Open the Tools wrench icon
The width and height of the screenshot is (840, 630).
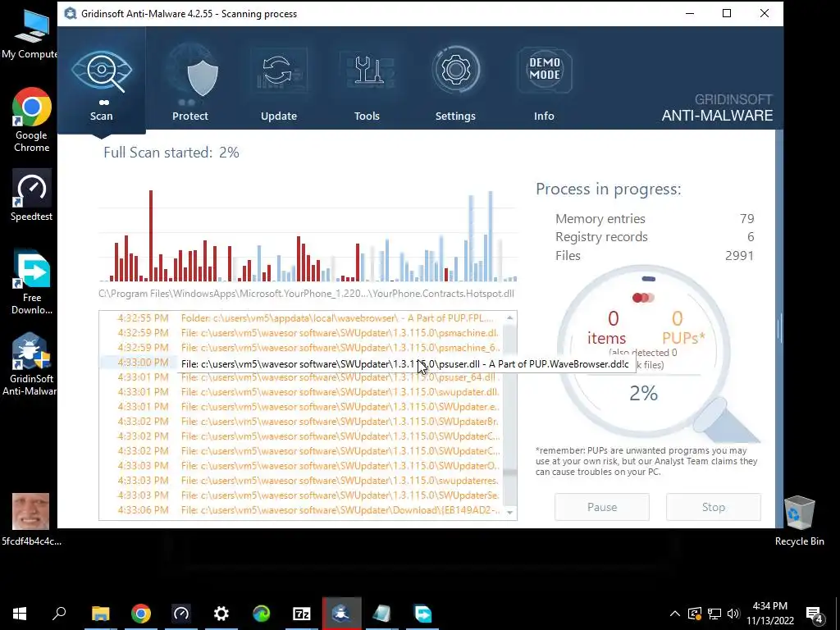click(367, 70)
